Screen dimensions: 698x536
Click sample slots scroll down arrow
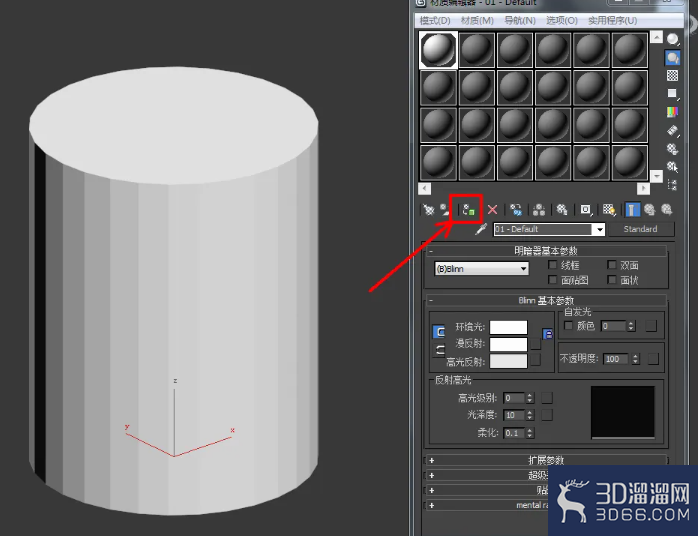coord(657,176)
